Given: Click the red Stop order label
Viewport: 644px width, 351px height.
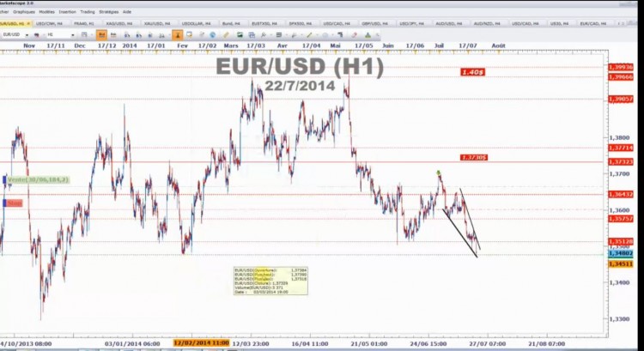Looking at the screenshot, I should [13, 203].
